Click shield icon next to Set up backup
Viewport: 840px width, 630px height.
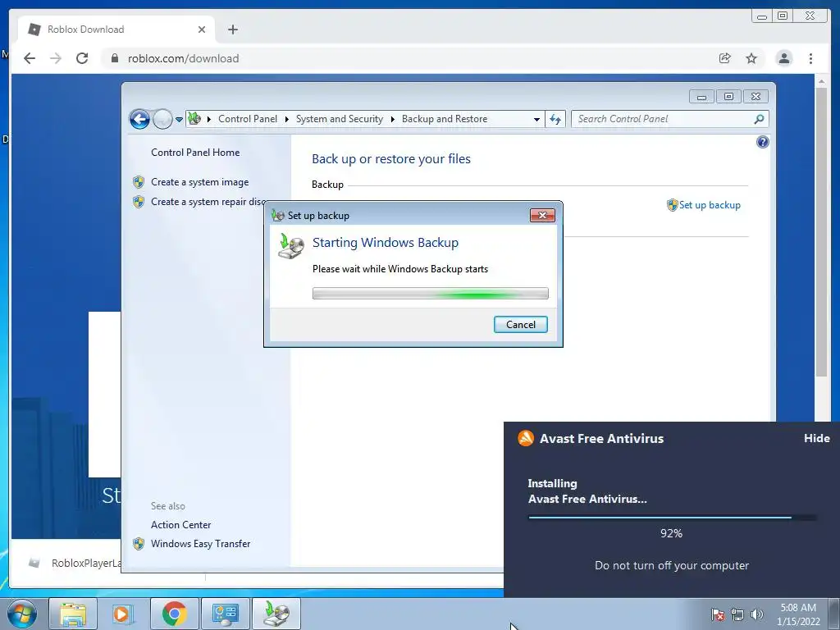(x=673, y=204)
